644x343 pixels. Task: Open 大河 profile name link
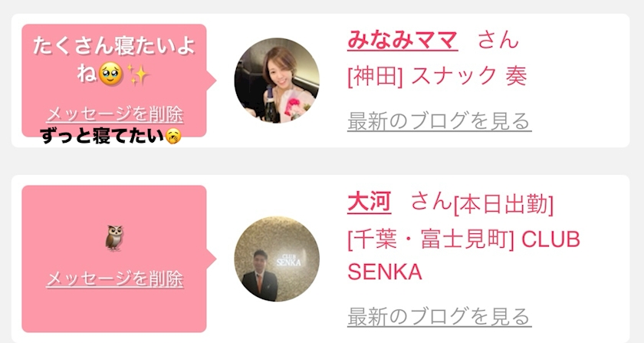click(369, 202)
